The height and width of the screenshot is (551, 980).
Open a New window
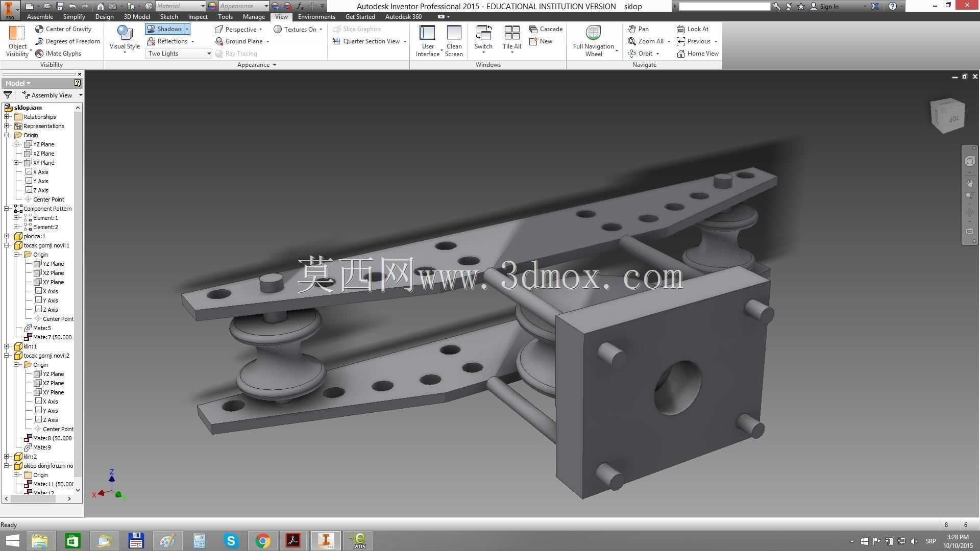tap(541, 41)
